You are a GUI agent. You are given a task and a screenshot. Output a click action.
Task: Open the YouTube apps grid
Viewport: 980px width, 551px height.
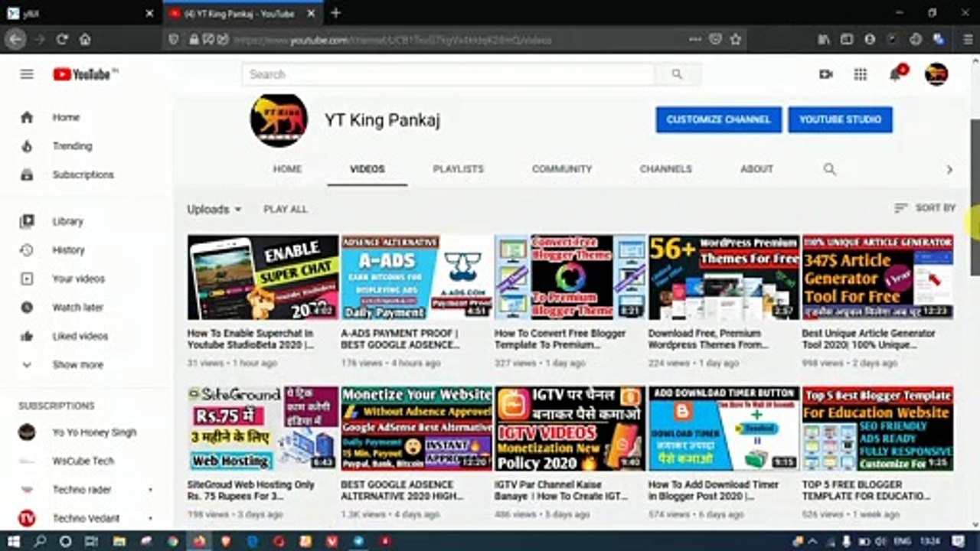(861, 74)
